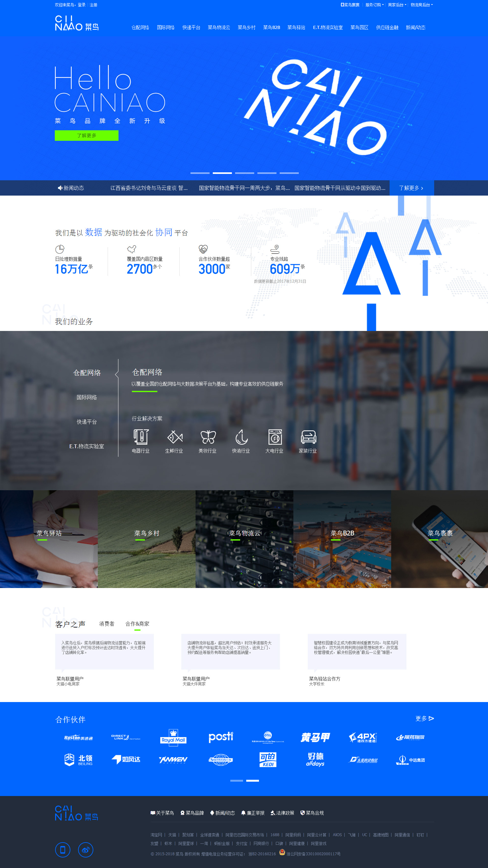
Task: Open 菜鸟物流云 in top navigation
Action: tap(219, 27)
